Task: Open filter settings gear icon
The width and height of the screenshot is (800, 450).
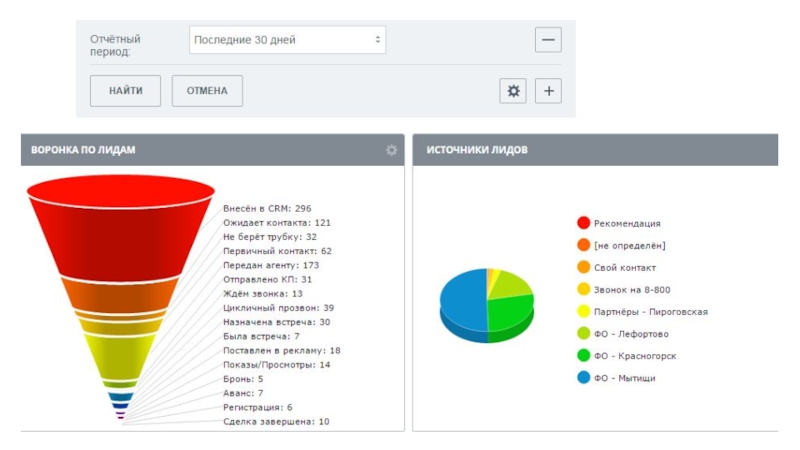Action: (x=513, y=91)
